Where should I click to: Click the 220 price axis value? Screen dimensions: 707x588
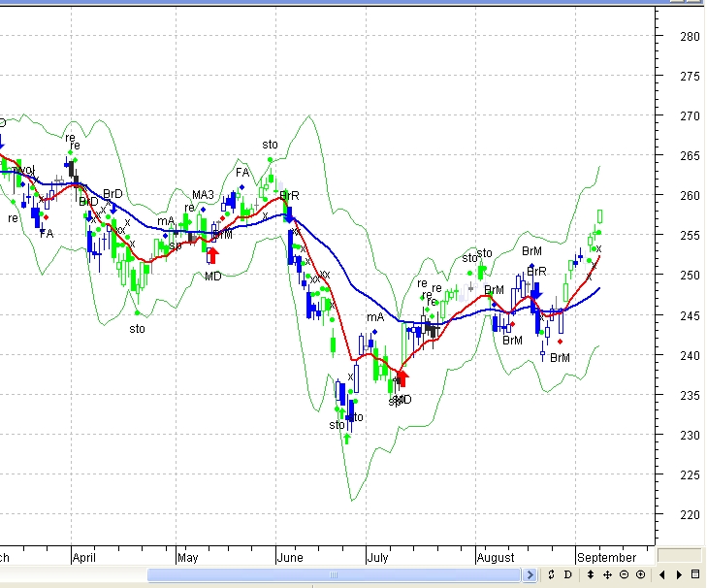(690, 514)
